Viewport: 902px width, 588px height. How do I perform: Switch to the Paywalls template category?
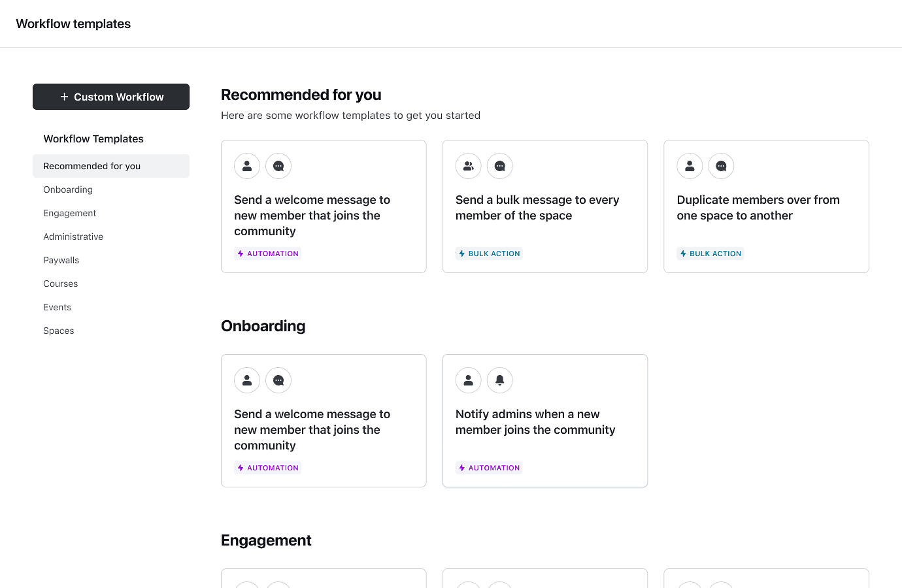tap(61, 260)
